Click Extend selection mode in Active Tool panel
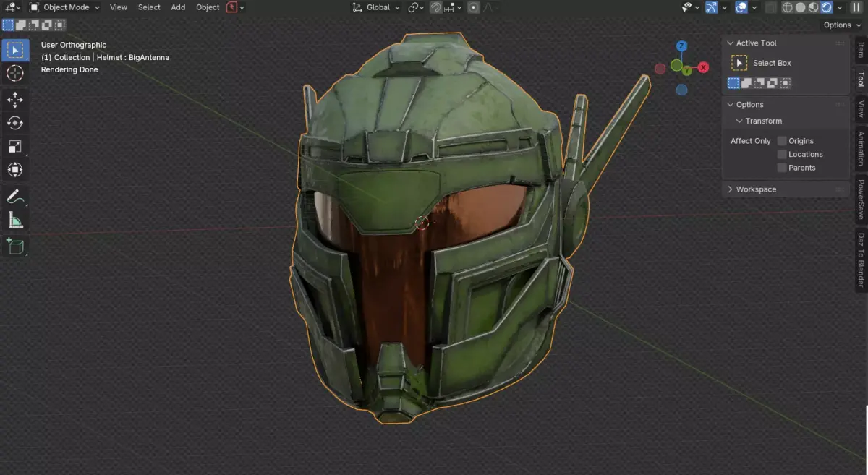The image size is (868, 475). click(746, 83)
